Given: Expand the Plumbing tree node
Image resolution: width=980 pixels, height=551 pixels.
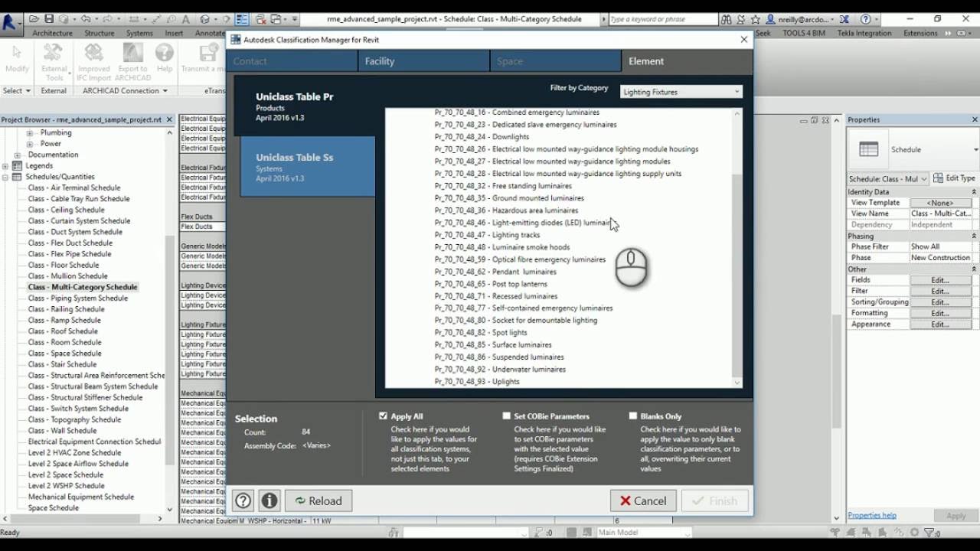Looking at the screenshot, I should tap(30, 132).
